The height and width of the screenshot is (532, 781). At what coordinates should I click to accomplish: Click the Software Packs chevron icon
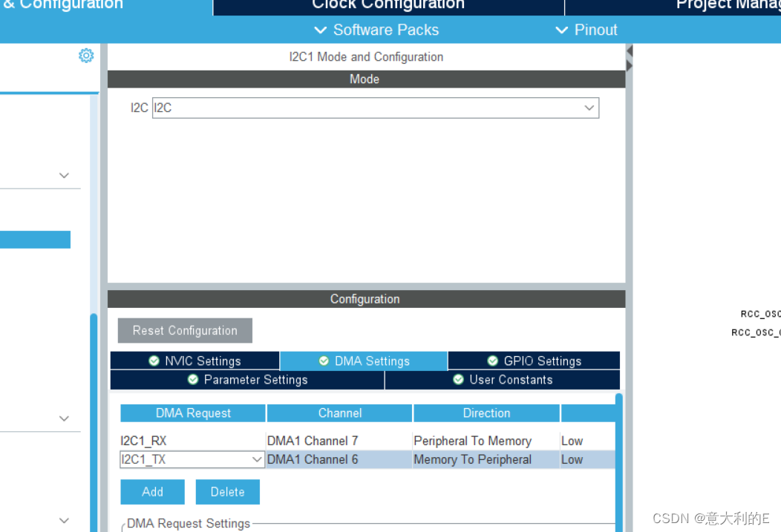pos(320,30)
